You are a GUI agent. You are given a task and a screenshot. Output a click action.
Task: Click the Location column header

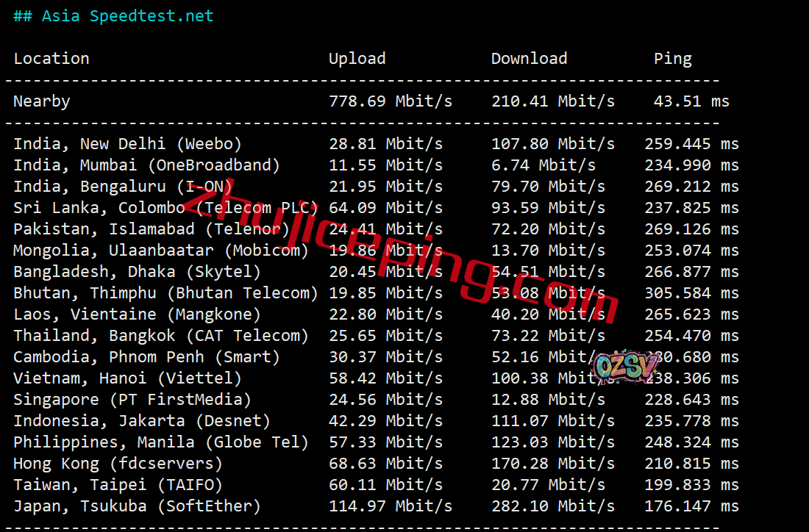(51, 59)
